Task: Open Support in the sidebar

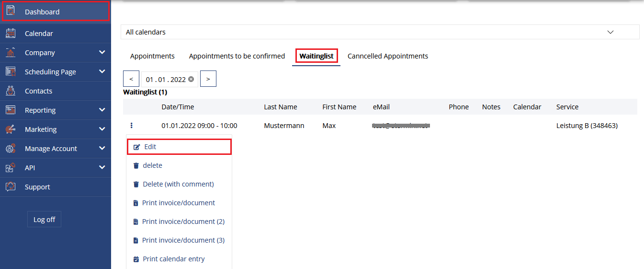Action: point(56,187)
